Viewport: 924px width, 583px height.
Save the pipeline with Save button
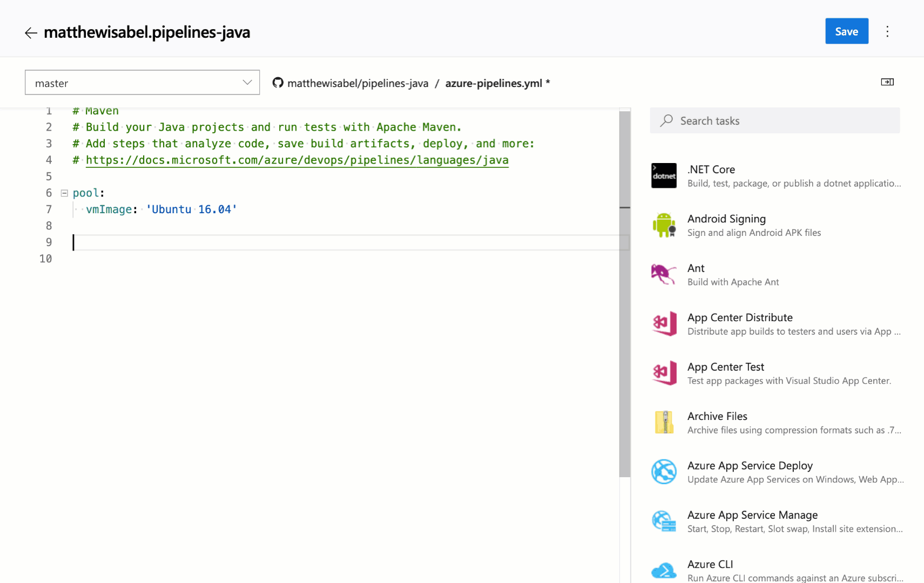coord(846,31)
